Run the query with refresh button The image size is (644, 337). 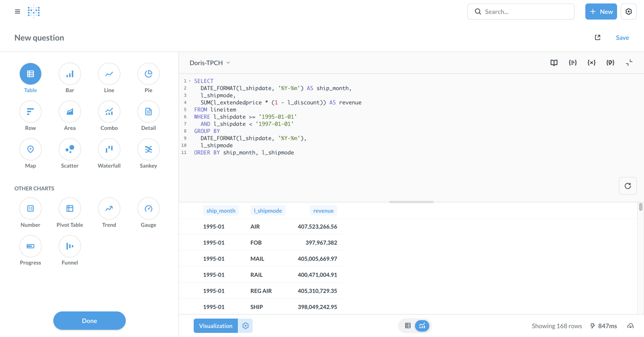click(627, 186)
